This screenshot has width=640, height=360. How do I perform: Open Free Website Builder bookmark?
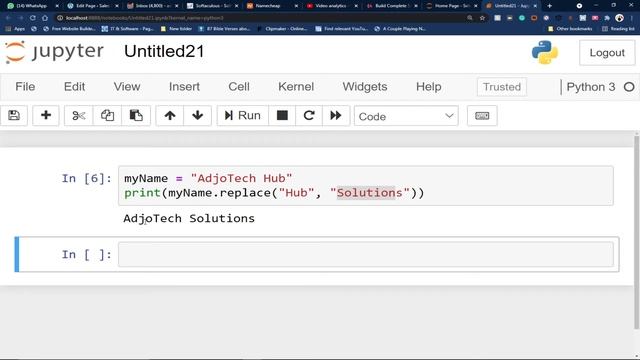pos(69,29)
